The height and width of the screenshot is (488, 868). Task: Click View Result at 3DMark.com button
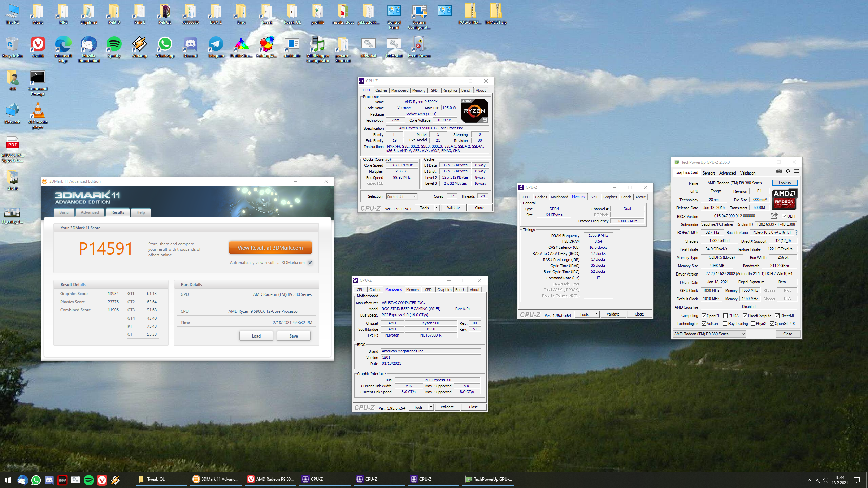[x=270, y=248]
